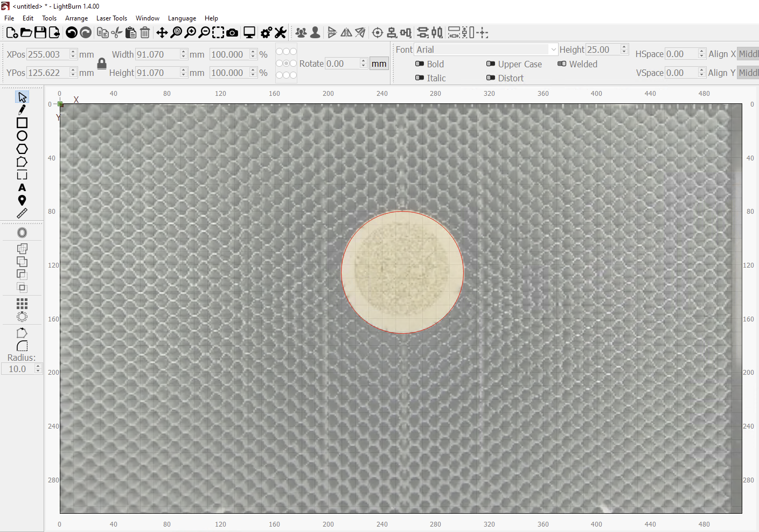Select the Polygon hexagon tool
The image size is (759, 532).
coord(22,149)
